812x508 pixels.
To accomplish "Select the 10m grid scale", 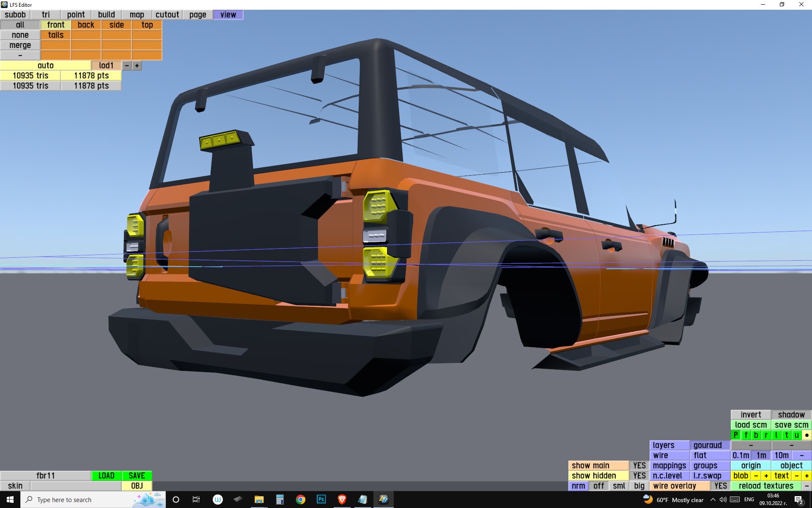I will tap(781, 456).
